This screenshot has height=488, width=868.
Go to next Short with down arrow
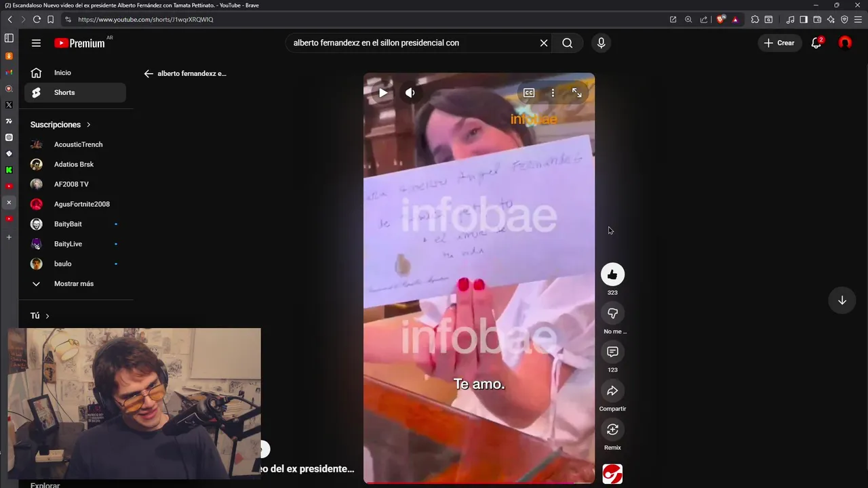pos(842,300)
